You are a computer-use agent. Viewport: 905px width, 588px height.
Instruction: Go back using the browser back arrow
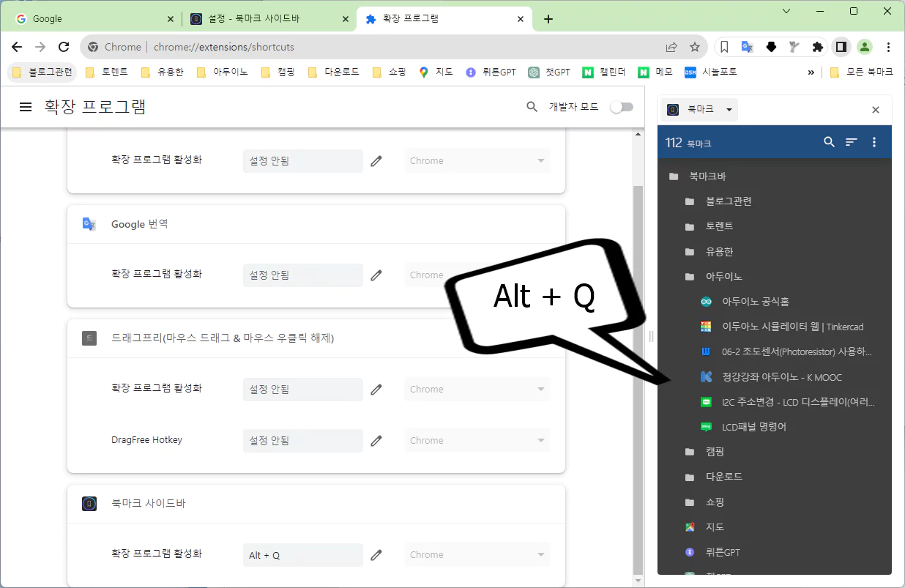click(x=17, y=47)
